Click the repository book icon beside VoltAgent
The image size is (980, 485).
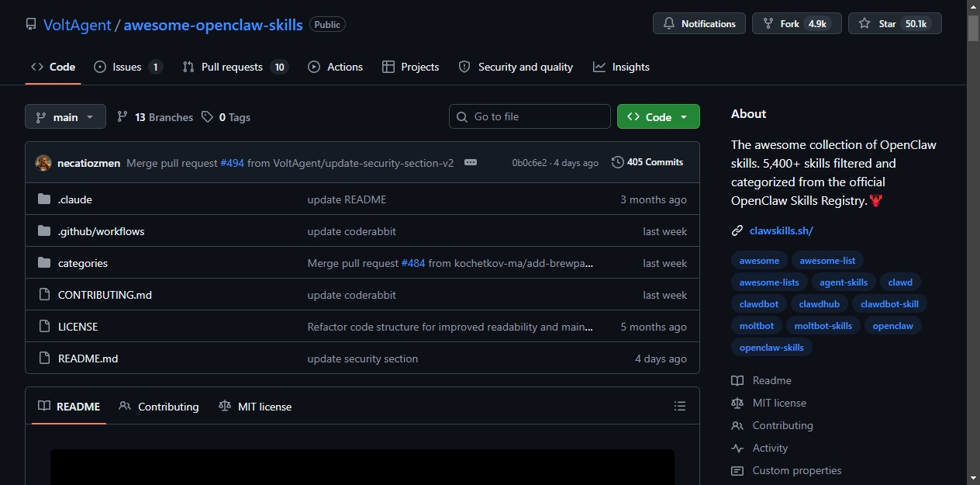(31, 24)
